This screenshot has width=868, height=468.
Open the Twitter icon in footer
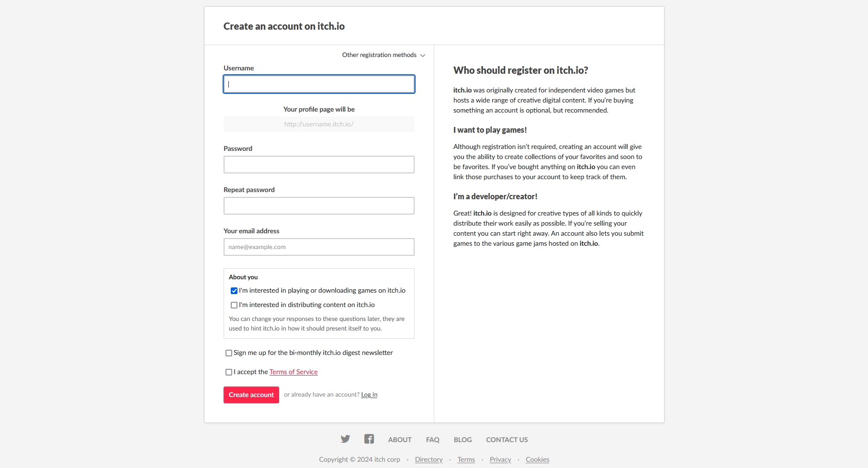click(x=345, y=439)
